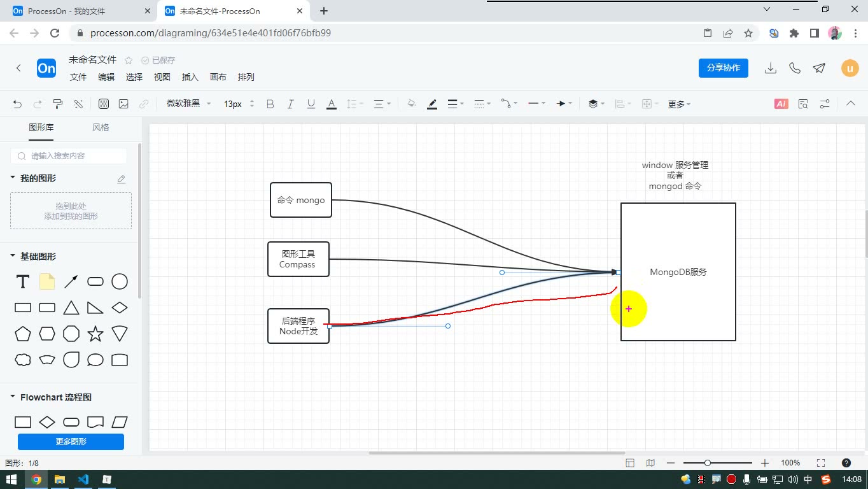Favorite the file with the star

[129, 60]
